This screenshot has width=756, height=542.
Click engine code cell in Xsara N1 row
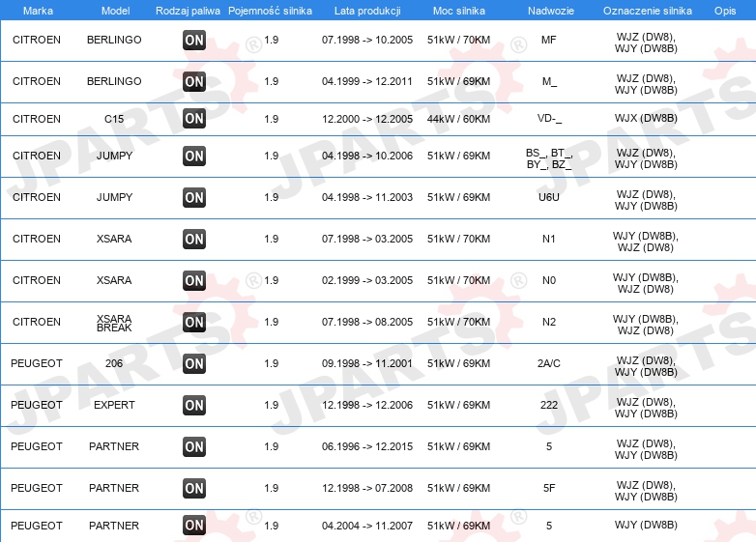point(646,242)
